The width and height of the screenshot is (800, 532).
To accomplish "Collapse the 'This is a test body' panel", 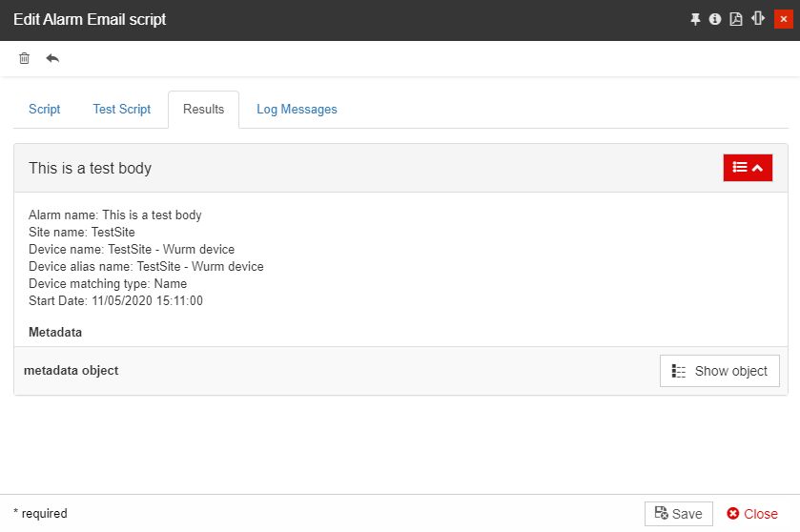I will (x=748, y=168).
